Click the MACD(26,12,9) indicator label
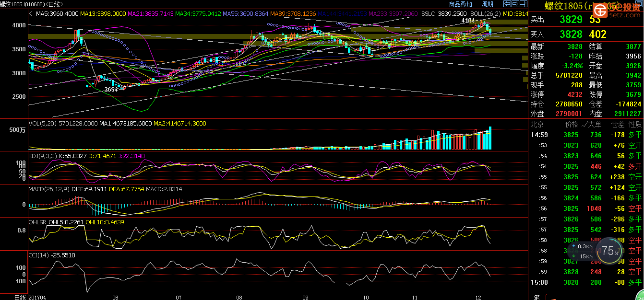The image size is (644, 300). point(50,189)
